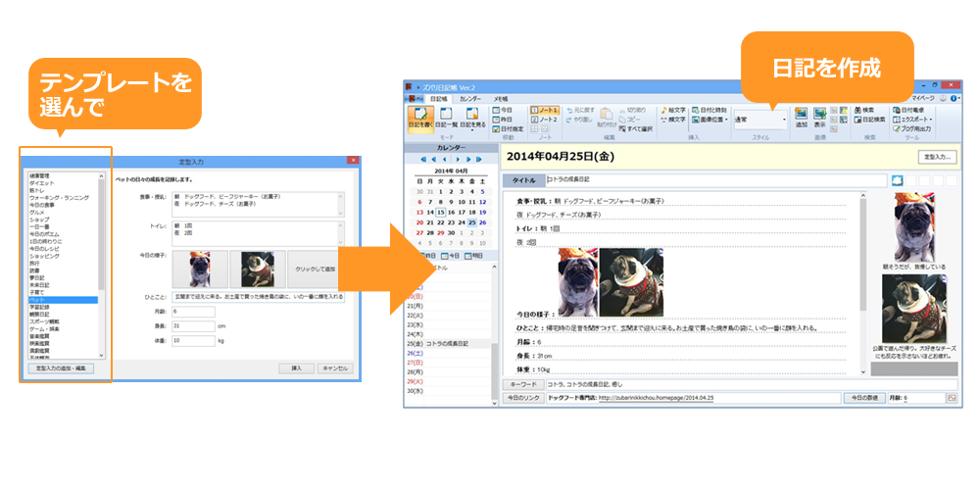The image size is (980, 490).
Task: Click ブログ用出力 tool
Action: (x=911, y=128)
